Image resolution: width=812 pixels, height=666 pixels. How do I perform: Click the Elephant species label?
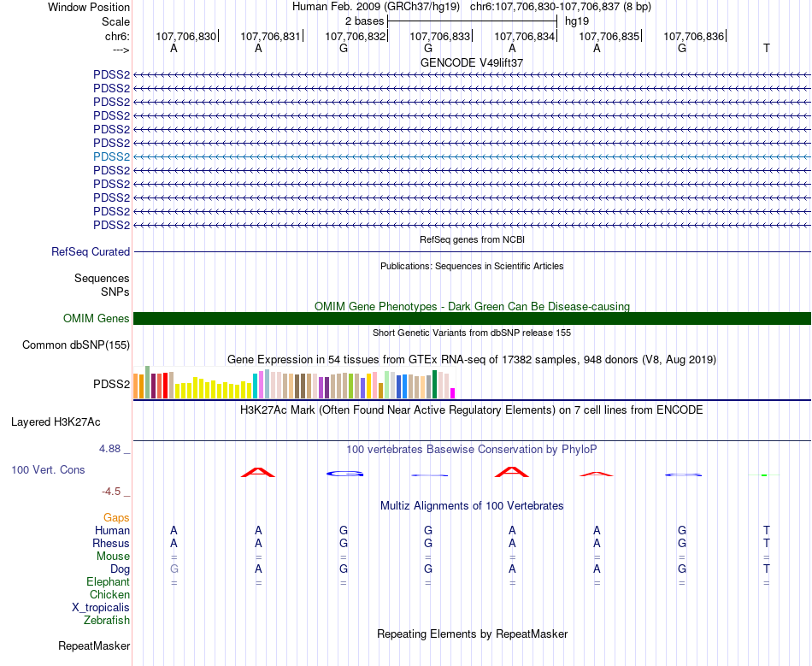point(108,581)
